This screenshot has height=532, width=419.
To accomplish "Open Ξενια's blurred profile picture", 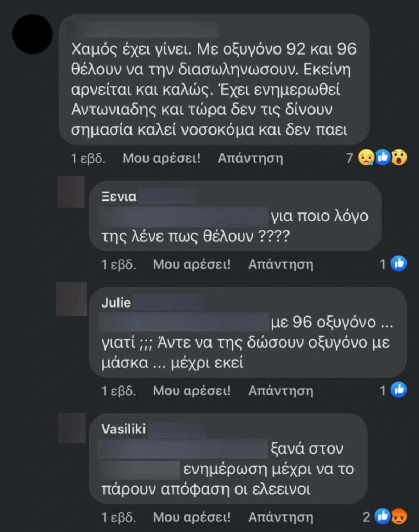I will coord(71,192).
